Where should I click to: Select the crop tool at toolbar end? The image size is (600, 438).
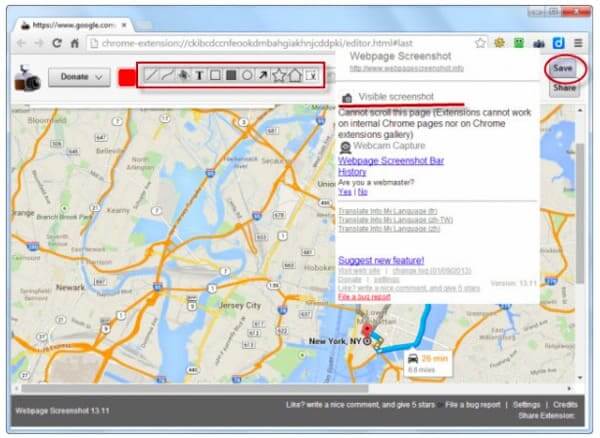click(311, 75)
